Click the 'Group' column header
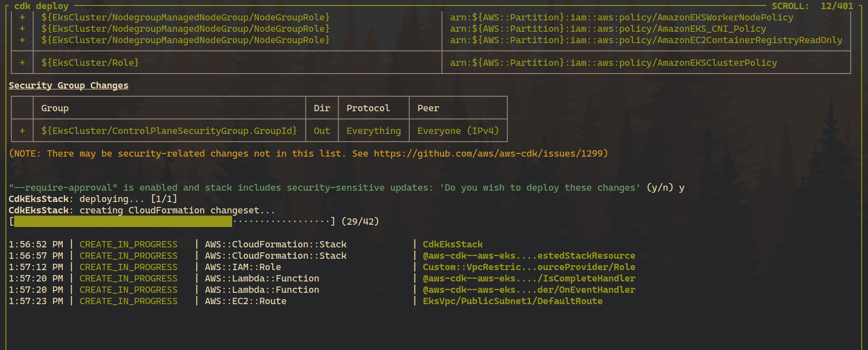The height and width of the screenshot is (350, 868). (55, 108)
